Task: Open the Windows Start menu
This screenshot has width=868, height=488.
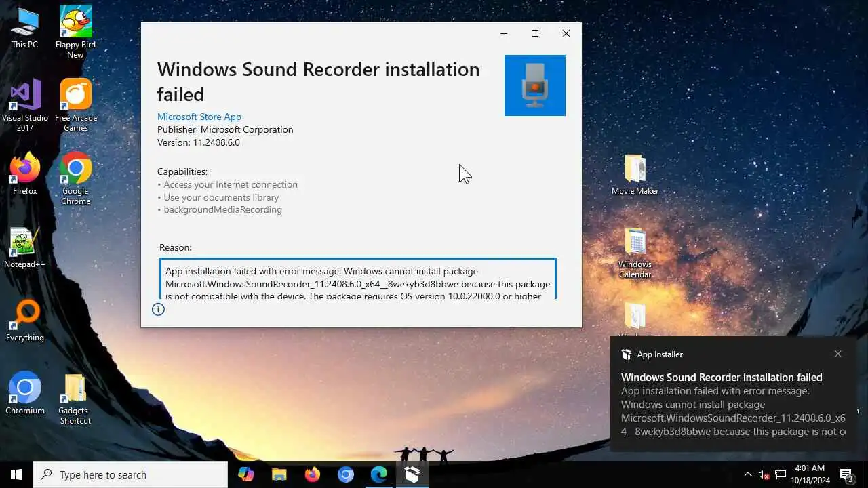Action: (x=16, y=474)
